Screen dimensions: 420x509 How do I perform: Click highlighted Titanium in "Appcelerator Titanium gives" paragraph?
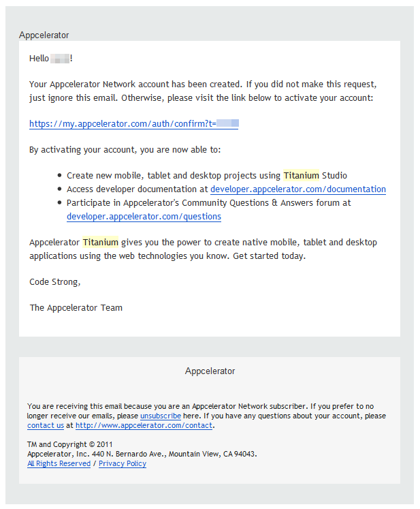101,243
